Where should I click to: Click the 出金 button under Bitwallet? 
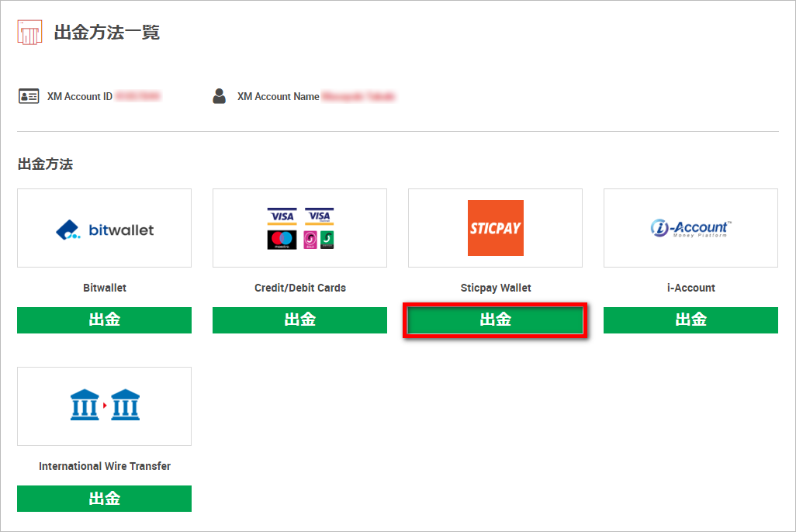[x=104, y=320]
